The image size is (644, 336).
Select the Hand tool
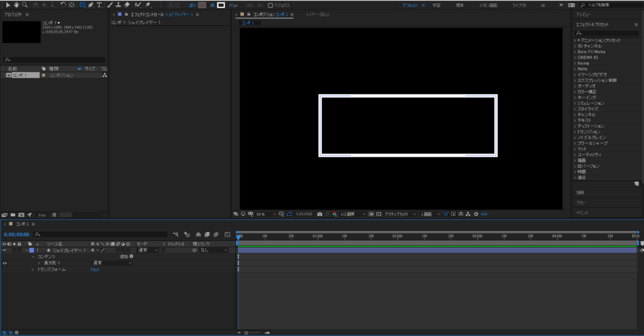coord(16,5)
